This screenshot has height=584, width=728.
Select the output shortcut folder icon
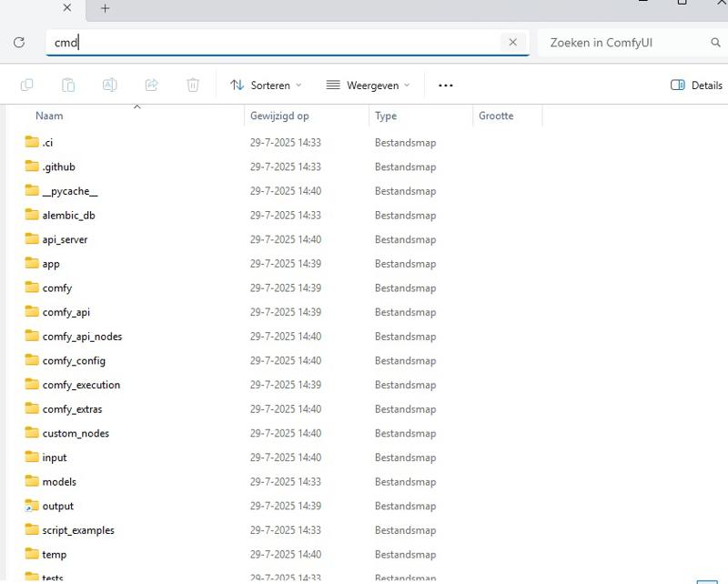pyautogui.click(x=32, y=505)
